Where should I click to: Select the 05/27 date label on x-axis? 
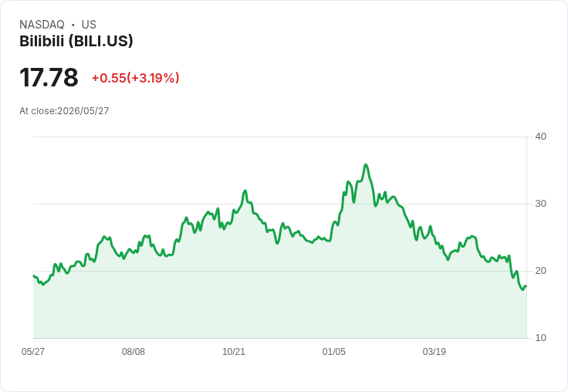tap(33, 351)
